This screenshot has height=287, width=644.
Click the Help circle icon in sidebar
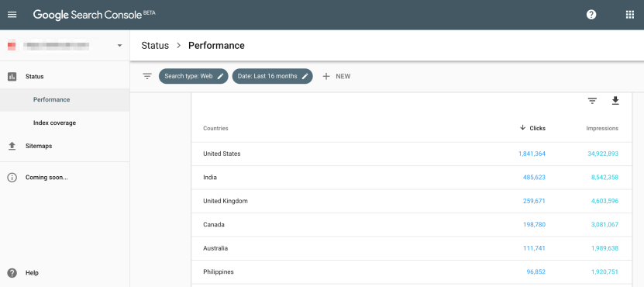click(12, 272)
